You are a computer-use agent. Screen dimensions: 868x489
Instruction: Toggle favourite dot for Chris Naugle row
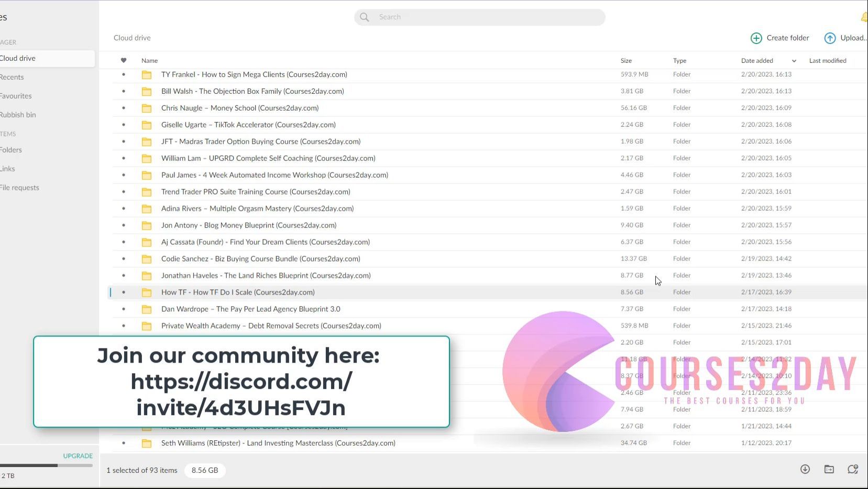click(124, 108)
